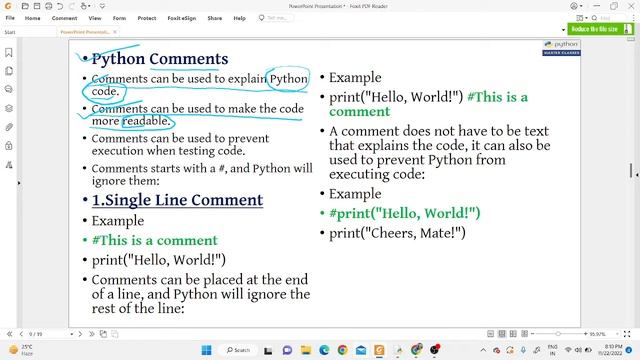
Task: Click the zoom out minus button
Action: [532, 334]
